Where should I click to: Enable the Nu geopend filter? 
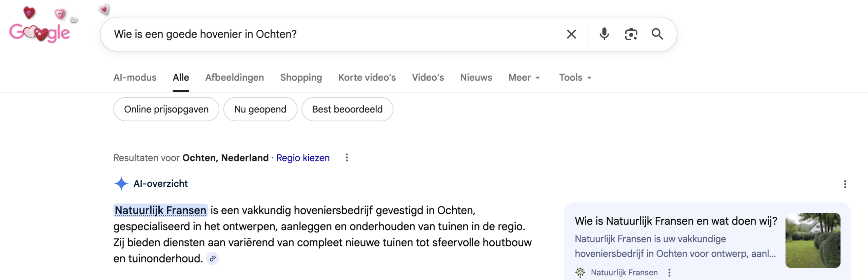pos(260,109)
